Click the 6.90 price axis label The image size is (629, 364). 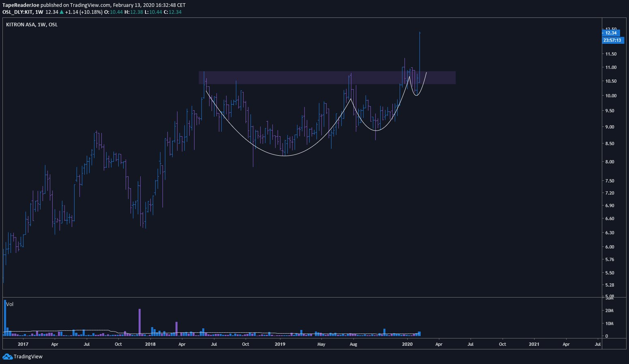(x=610, y=206)
